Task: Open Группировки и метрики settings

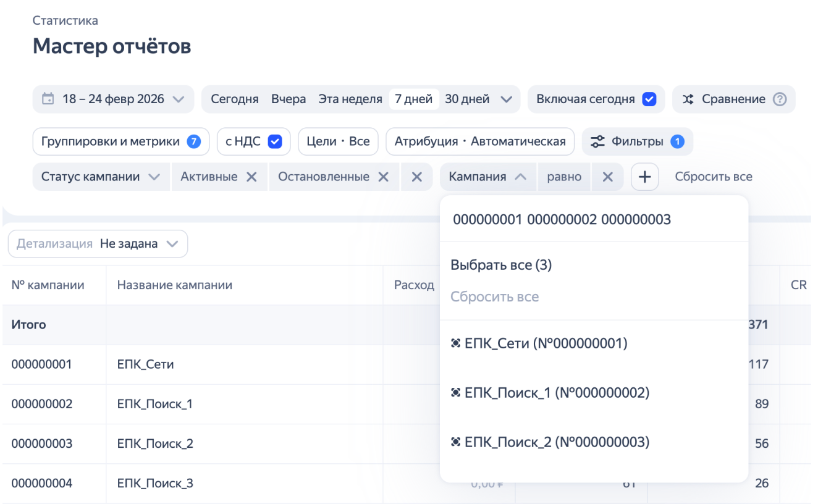Action: [121, 141]
